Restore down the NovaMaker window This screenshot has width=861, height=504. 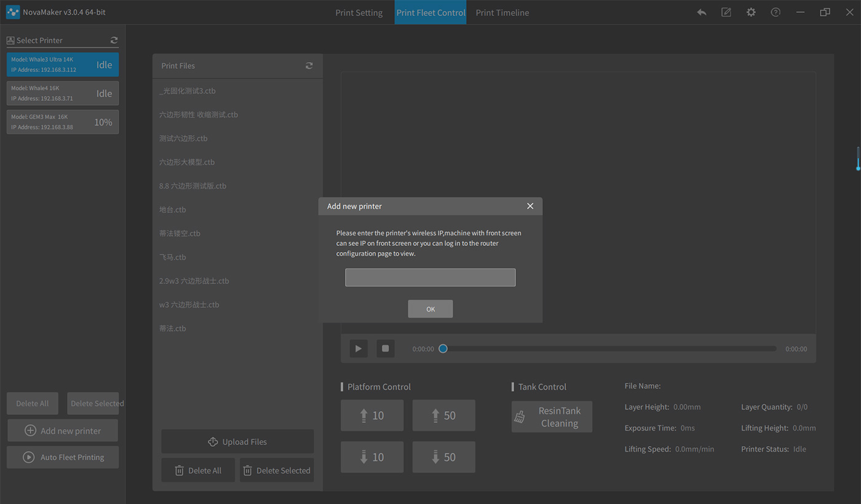[x=825, y=12]
